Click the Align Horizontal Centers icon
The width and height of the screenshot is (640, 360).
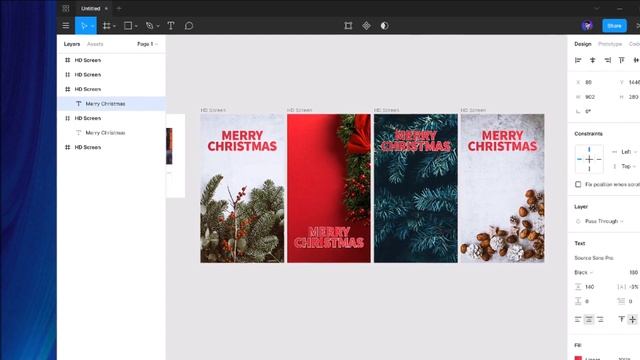(593, 60)
